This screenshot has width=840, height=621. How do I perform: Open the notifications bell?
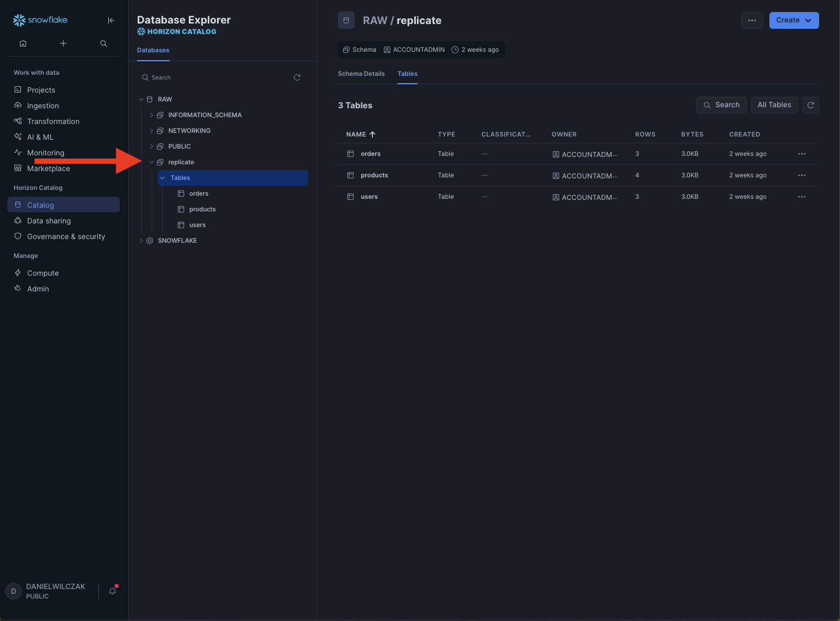pos(112,591)
